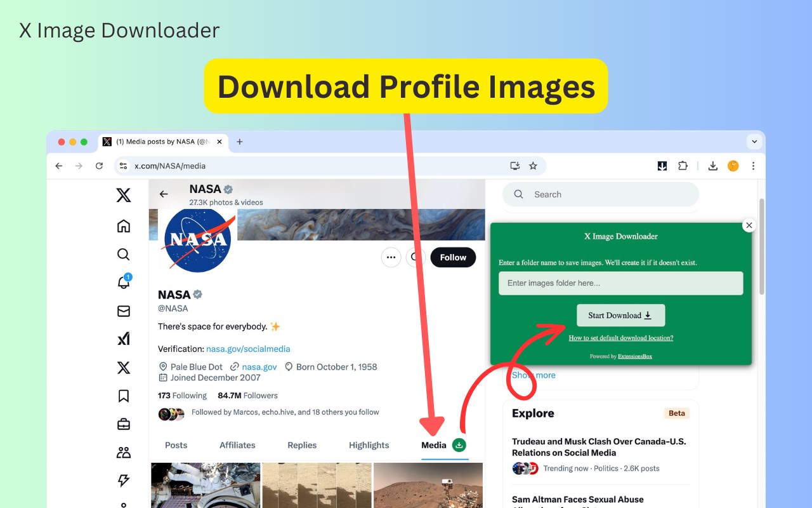This screenshot has height=508, width=812.
Task: Open 'How to set default download location?' link
Action: pos(621,338)
